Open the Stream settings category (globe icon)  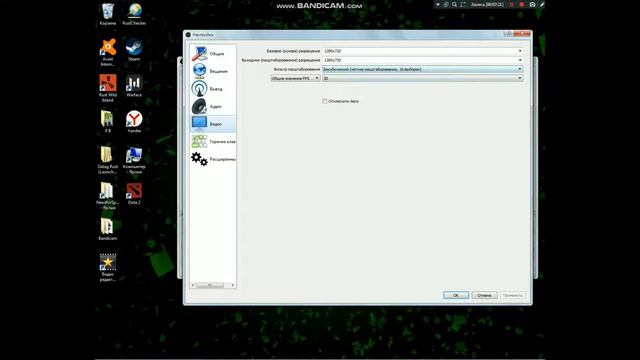[213, 71]
